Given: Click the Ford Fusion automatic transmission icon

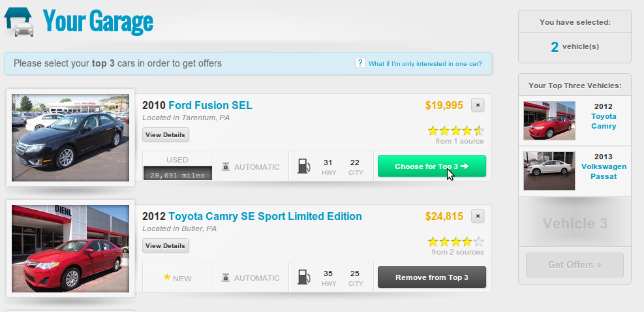Looking at the screenshot, I should point(225,166).
